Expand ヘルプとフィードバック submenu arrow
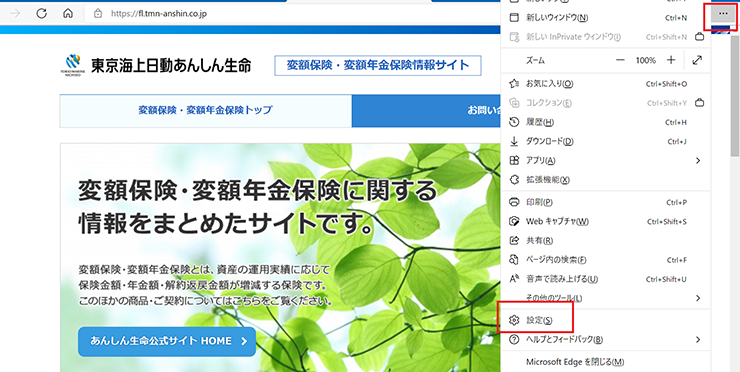 click(x=698, y=339)
